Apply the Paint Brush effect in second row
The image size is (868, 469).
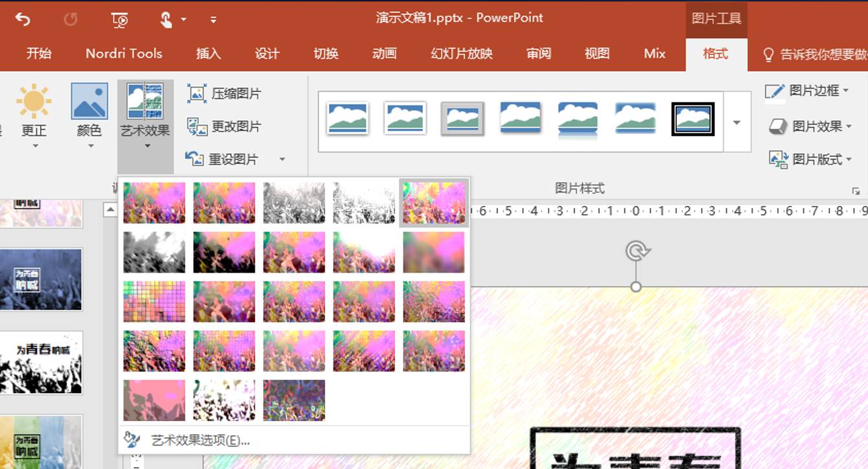pyautogui.click(x=294, y=252)
